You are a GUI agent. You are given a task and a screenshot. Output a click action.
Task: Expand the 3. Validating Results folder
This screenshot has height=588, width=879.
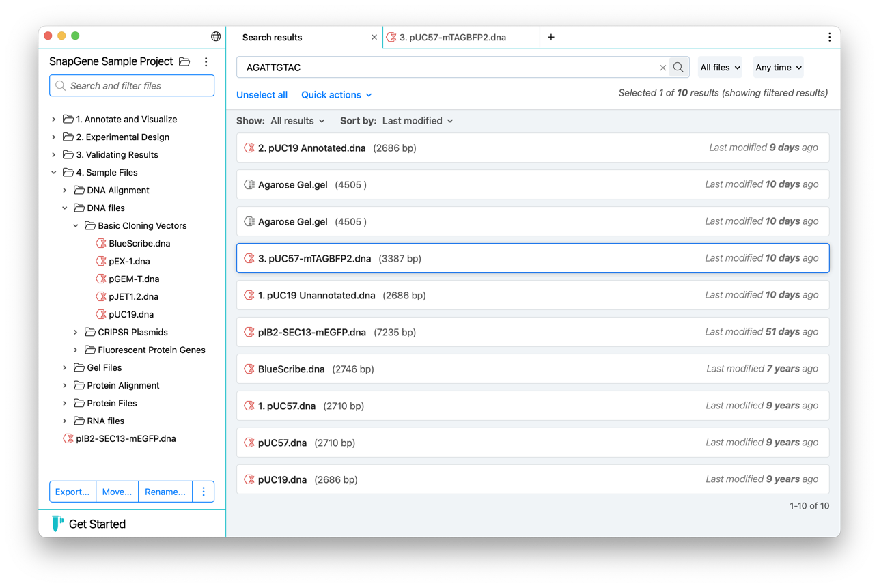click(54, 154)
